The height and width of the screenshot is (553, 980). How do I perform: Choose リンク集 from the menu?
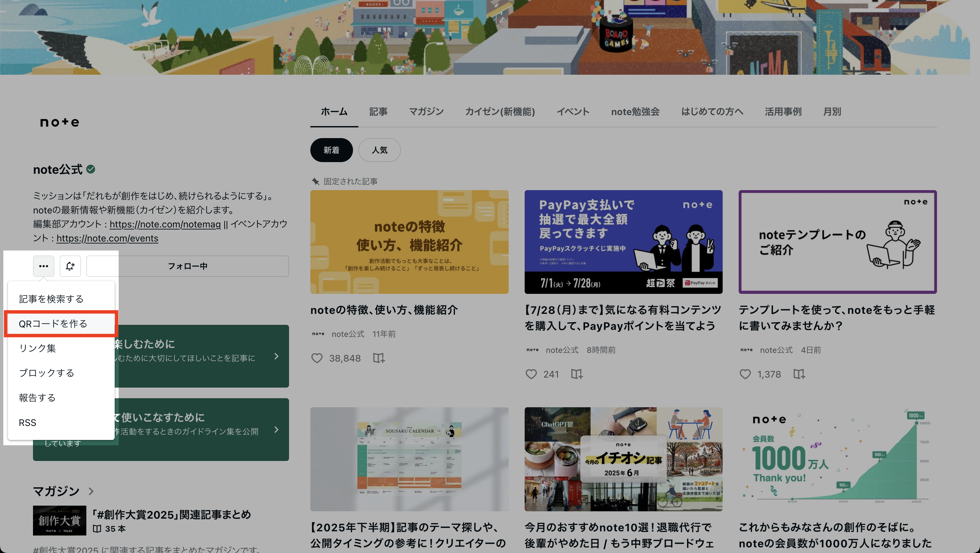pyautogui.click(x=61, y=348)
